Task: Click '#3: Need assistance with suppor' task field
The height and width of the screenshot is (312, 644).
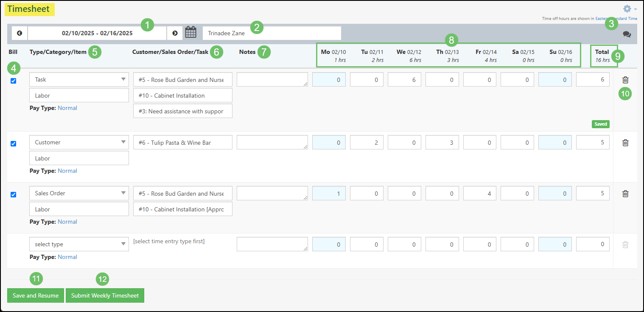Action: (183, 111)
